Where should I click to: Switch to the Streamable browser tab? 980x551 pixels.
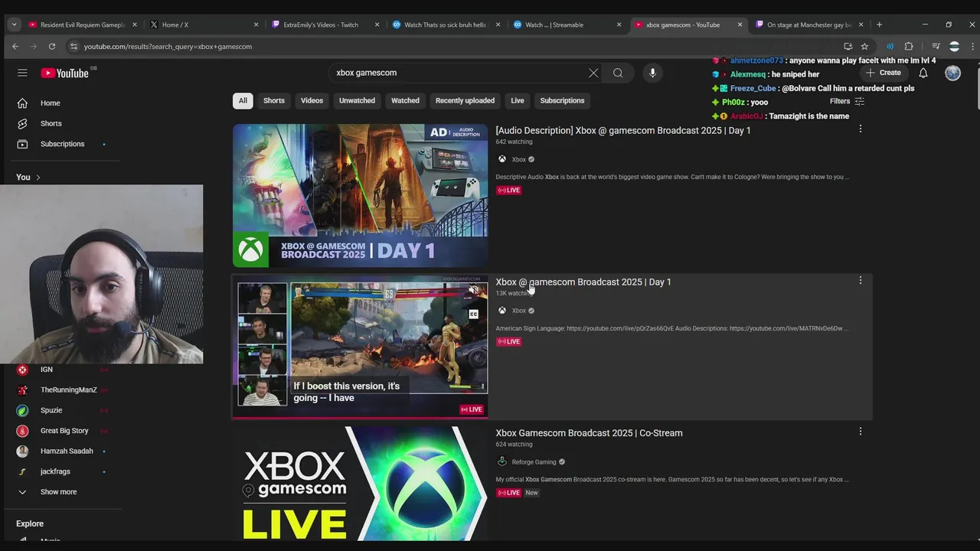click(567, 24)
